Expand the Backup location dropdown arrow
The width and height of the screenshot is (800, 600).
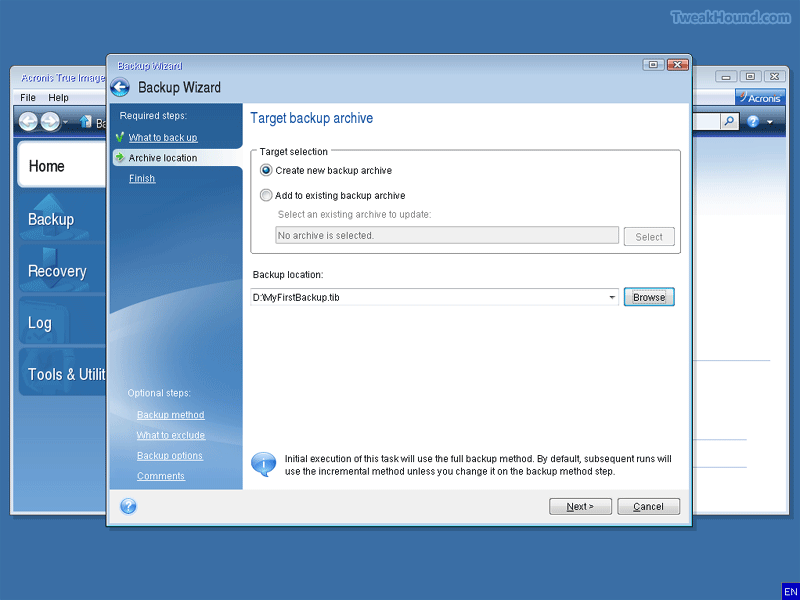tap(612, 297)
